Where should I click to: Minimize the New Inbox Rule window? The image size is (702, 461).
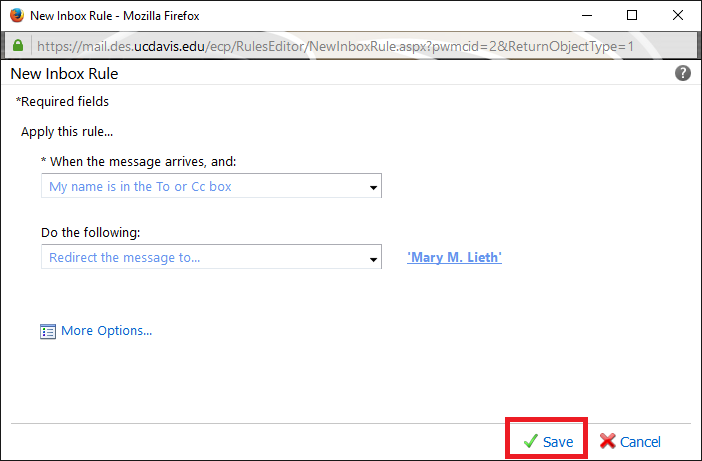tap(587, 15)
